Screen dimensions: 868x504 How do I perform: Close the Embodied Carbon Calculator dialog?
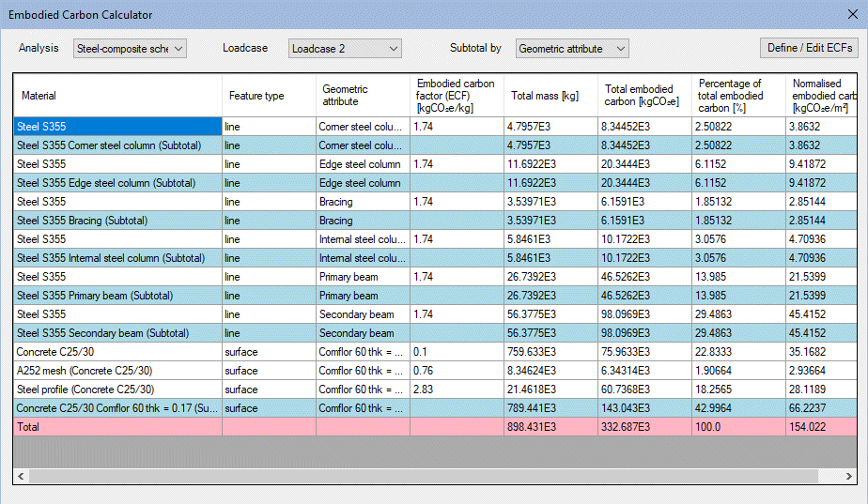pyautogui.click(x=850, y=15)
